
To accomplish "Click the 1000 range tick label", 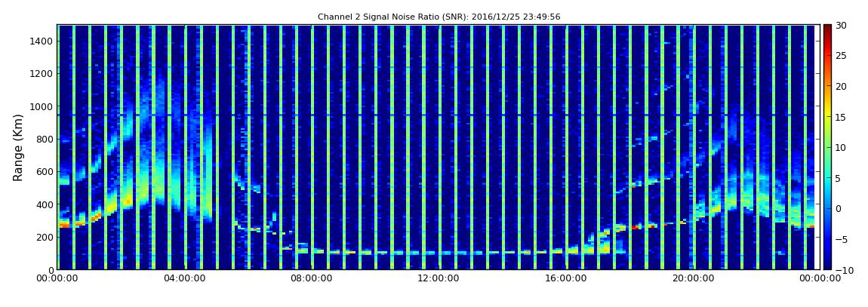I will (x=42, y=106).
